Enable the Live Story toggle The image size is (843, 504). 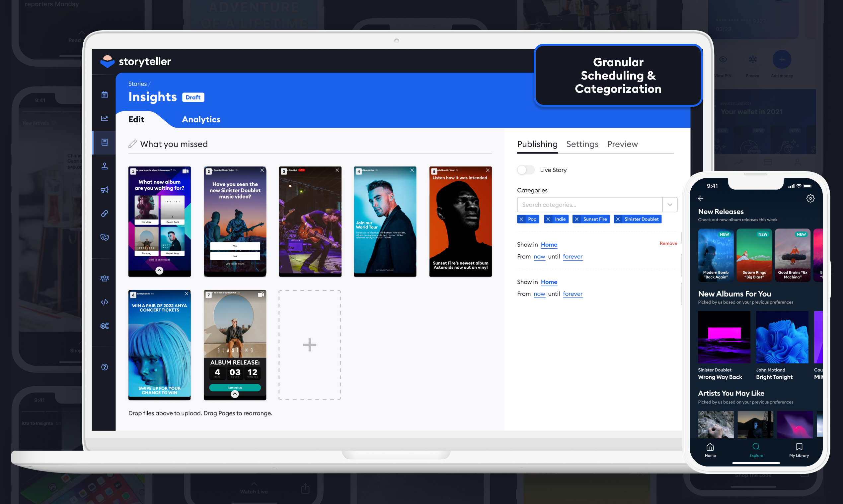pos(526,170)
